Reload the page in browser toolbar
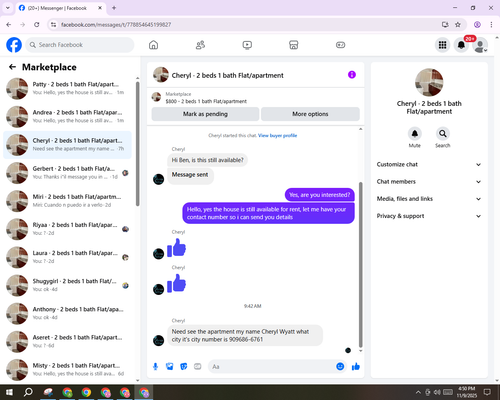Image resolution: width=500 pixels, height=400 pixels. 37,25
